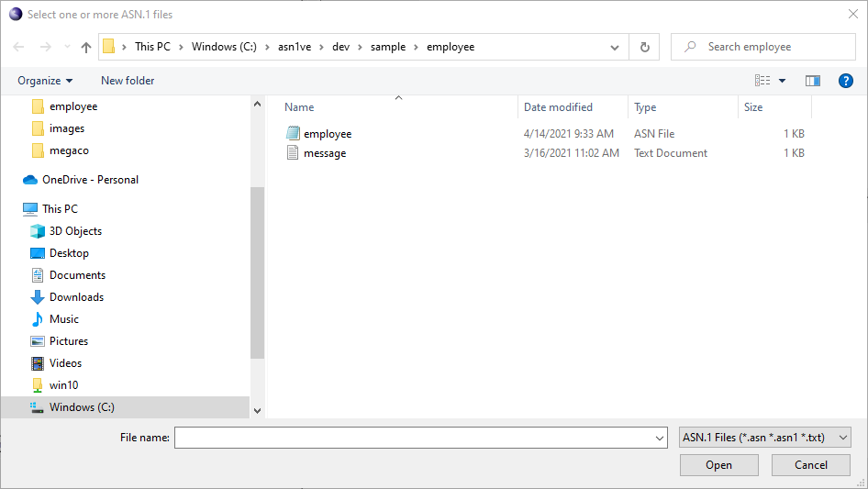Viewport: 868px width, 489px height.
Task: Click the sample breadcrumb in the path
Action: [387, 47]
